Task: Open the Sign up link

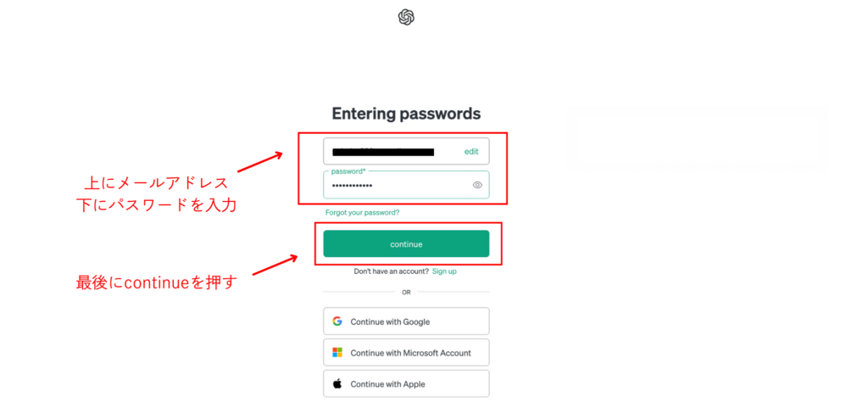Action: coord(444,271)
